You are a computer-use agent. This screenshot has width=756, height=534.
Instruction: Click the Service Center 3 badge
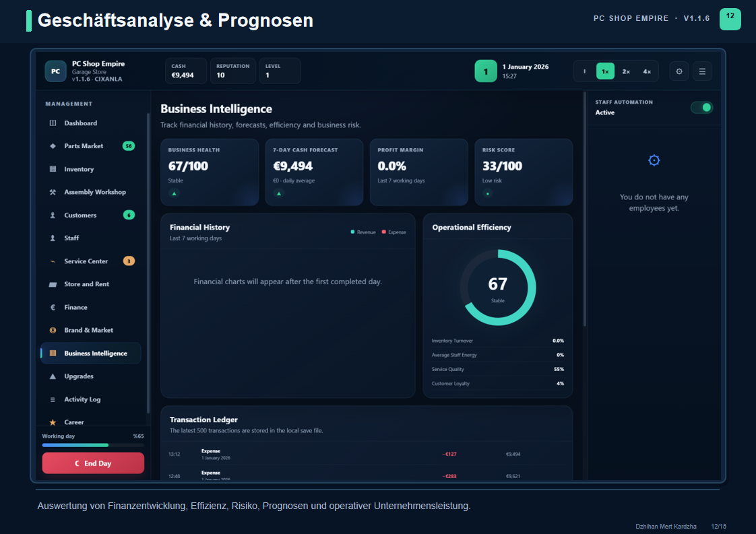(129, 261)
